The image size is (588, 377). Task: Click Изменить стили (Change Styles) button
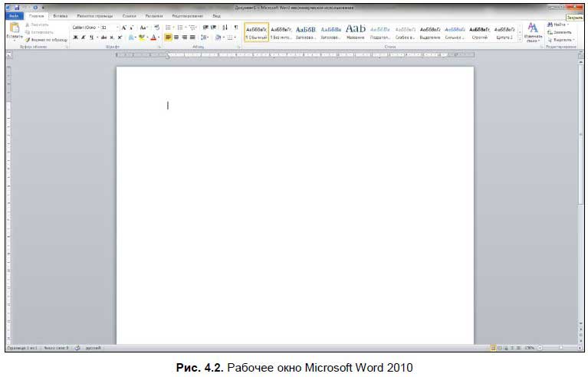click(x=533, y=32)
